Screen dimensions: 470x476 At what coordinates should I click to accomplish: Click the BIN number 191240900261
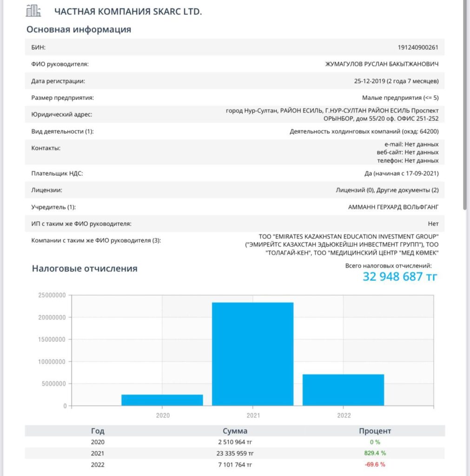point(418,47)
